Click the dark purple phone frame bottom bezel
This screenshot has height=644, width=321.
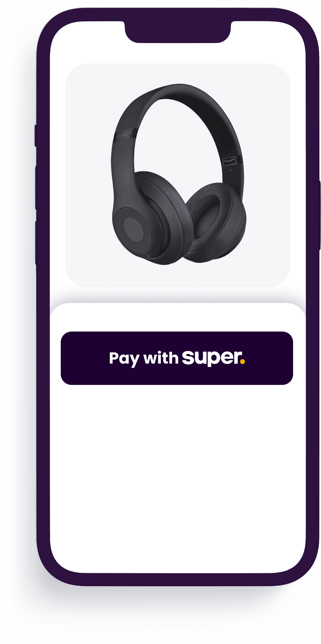pos(178,579)
